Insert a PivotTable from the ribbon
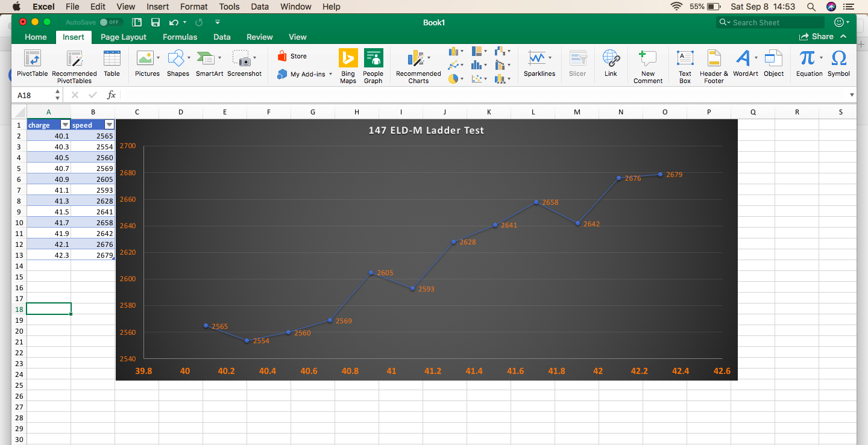The image size is (868, 445). click(32, 63)
